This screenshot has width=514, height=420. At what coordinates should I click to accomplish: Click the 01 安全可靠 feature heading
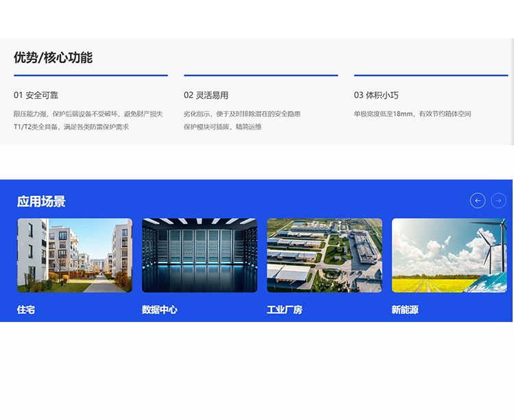click(x=36, y=95)
